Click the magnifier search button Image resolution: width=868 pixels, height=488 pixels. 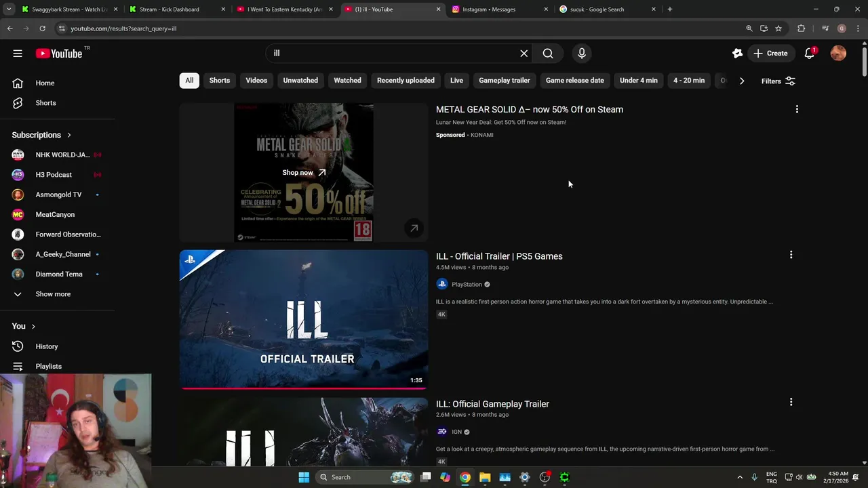(x=548, y=54)
